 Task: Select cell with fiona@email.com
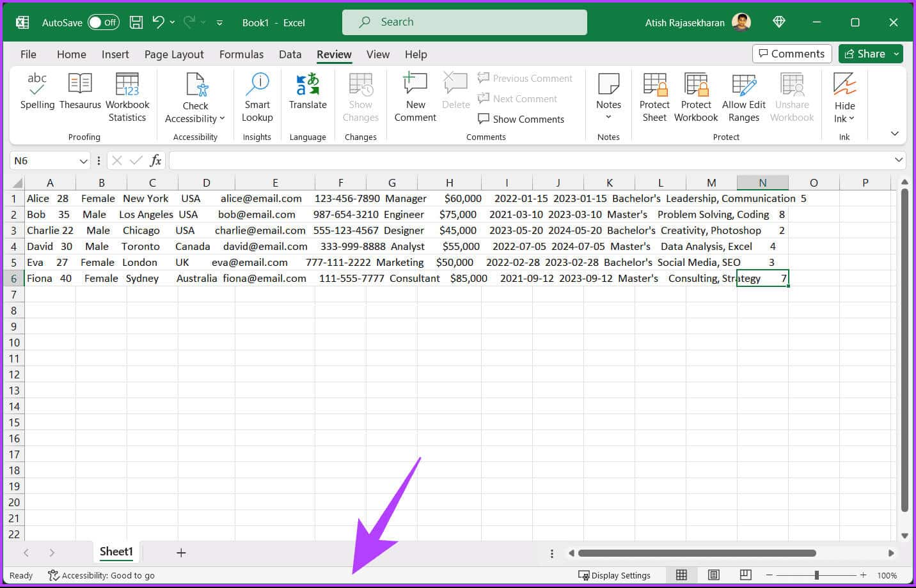[x=274, y=278]
